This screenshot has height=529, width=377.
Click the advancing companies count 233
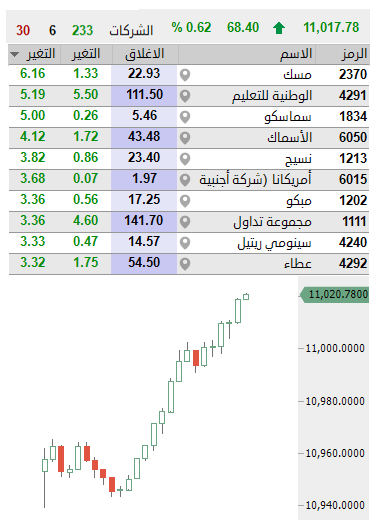[x=82, y=30]
